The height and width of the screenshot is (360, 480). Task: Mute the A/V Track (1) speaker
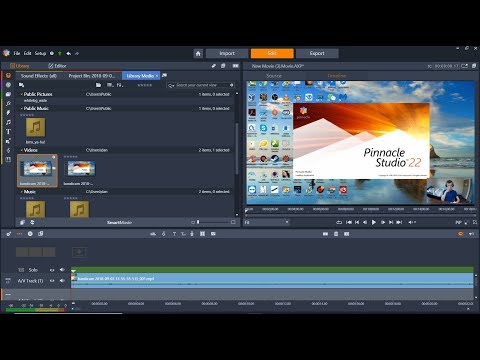tap(62, 281)
